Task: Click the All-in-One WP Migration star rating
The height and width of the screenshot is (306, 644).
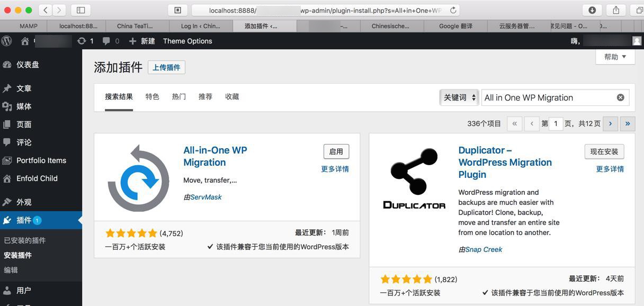Action: [131, 233]
